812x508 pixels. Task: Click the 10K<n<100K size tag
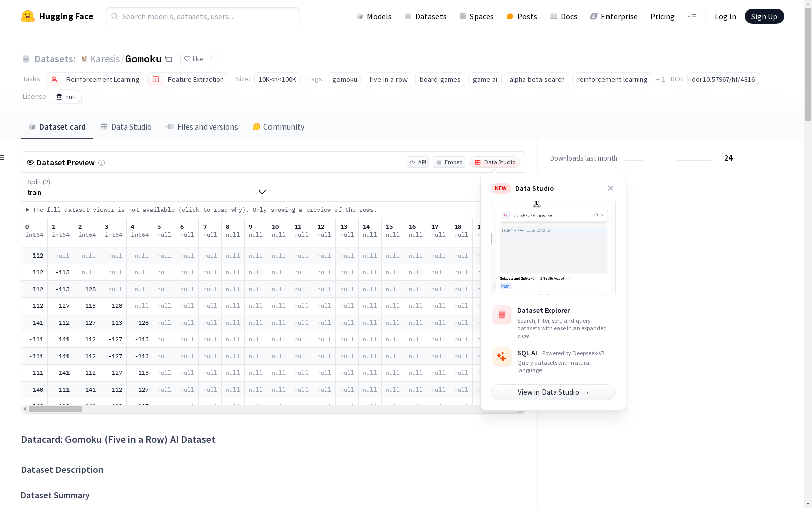(x=278, y=79)
